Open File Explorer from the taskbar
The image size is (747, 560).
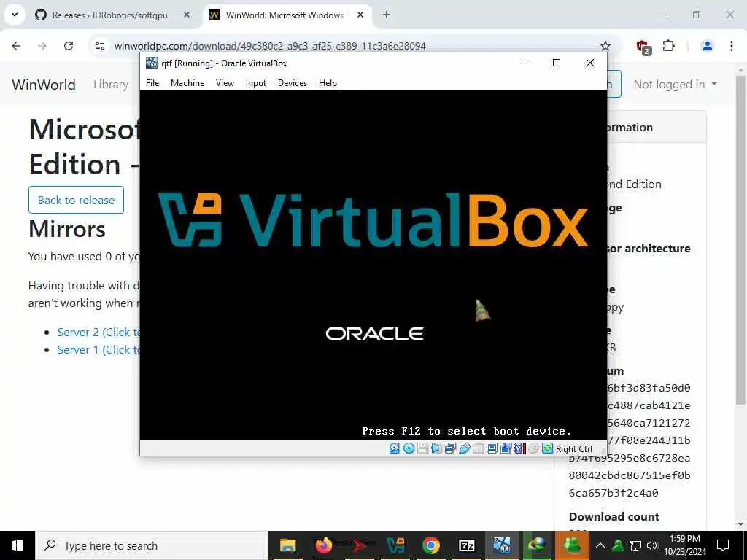click(x=287, y=545)
